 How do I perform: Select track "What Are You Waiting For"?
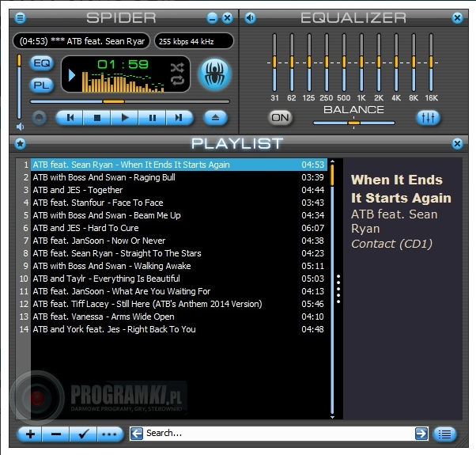click(x=179, y=291)
